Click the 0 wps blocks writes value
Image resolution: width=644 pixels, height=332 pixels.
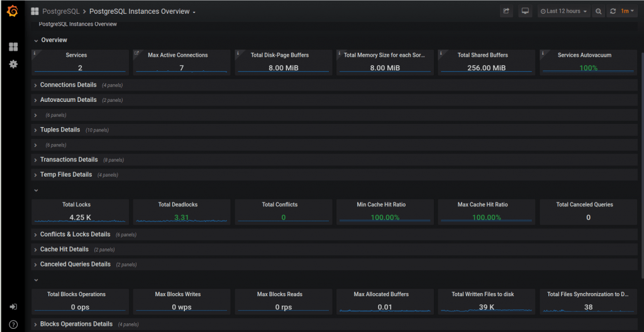coord(182,307)
